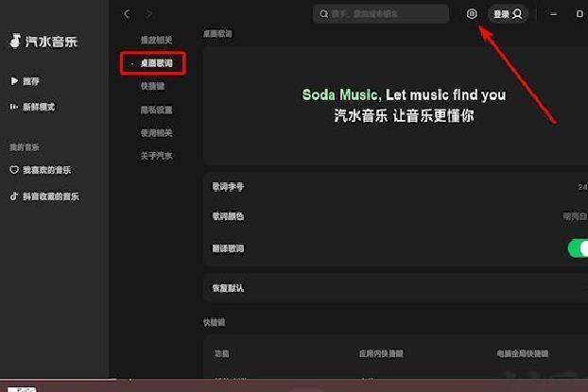
Task: Open the 歌词颜色 color dropdown
Action: point(575,216)
